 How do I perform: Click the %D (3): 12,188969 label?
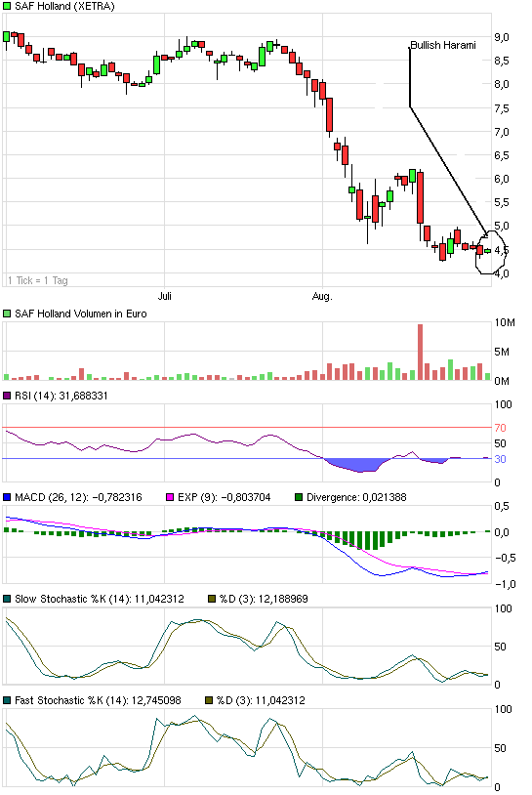pyautogui.click(x=264, y=599)
